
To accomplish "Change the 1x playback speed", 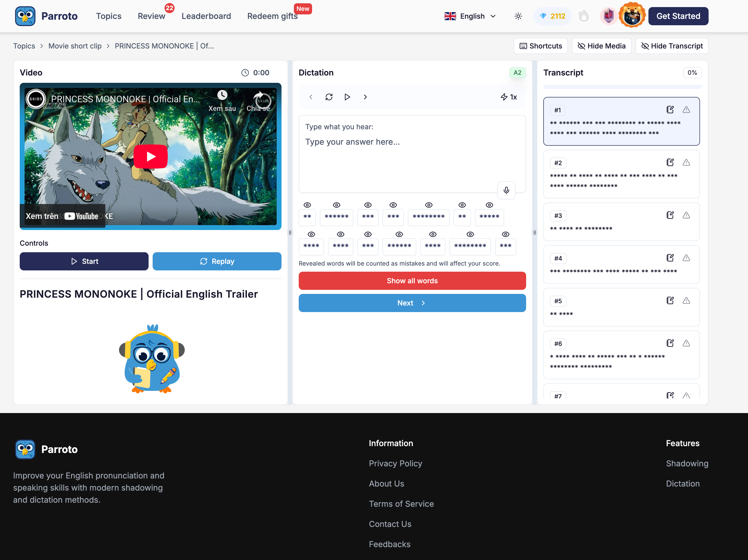I will [509, 97].
